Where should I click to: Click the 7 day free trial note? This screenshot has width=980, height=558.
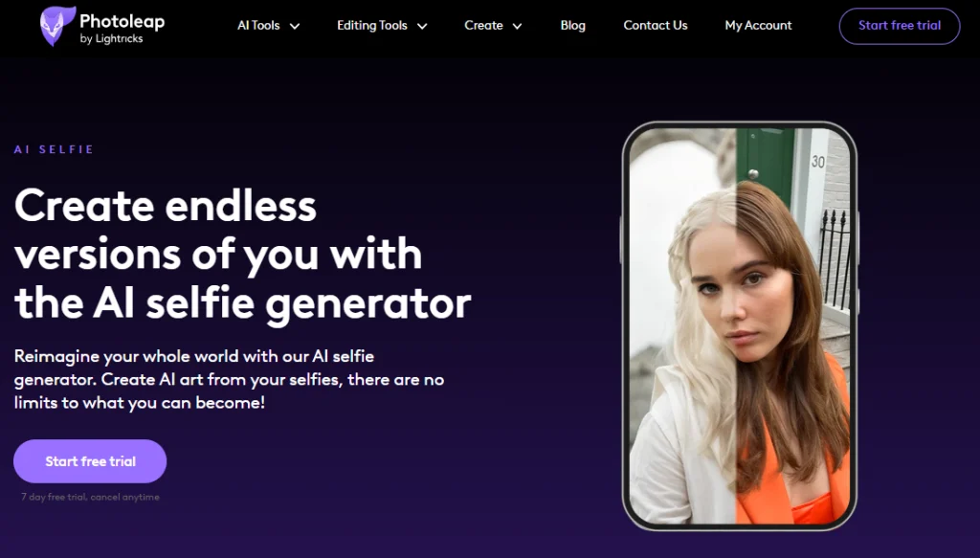[90, 498]
